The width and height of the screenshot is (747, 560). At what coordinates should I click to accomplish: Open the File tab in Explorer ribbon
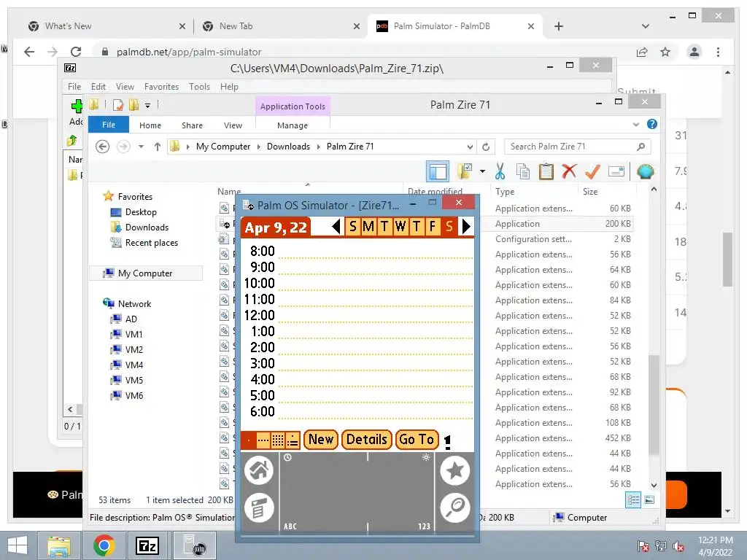(x=109, y=125)
